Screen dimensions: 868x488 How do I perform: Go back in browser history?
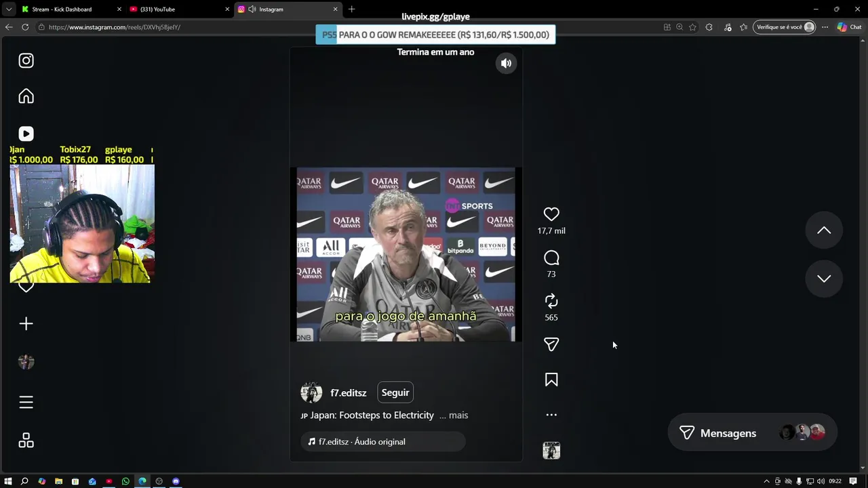[x=9, y=27]
